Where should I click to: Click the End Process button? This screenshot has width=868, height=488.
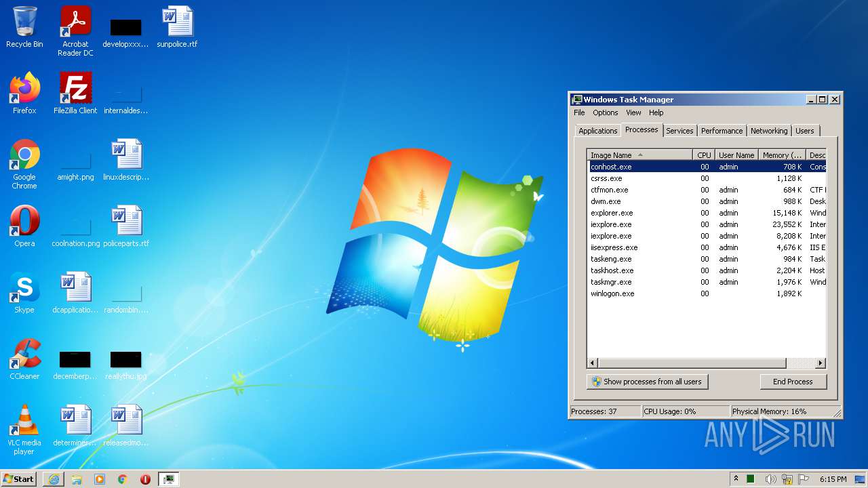[x=793, y=382]
